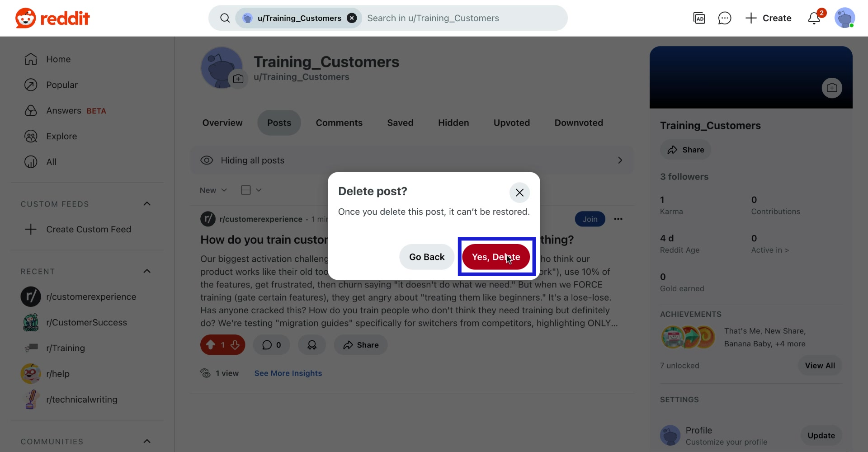Click the Reddit logo

click(51, 18)
